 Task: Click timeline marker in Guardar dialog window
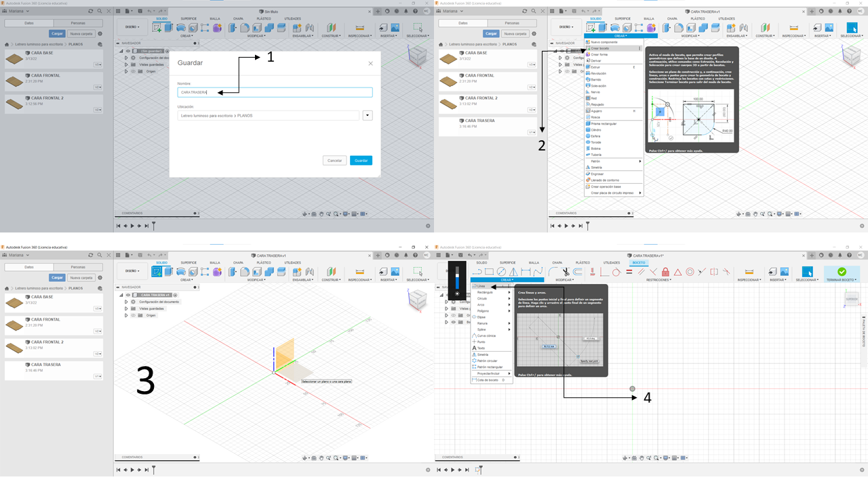[154, 225]
